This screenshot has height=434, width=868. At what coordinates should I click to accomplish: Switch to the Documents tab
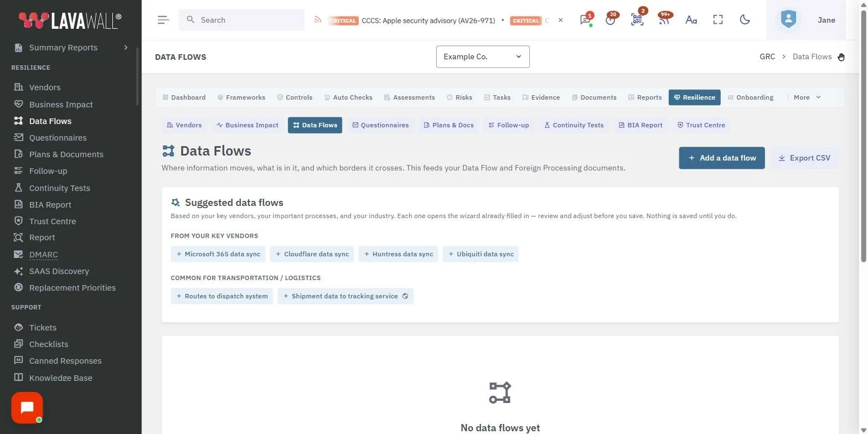[x=594, y=97]
